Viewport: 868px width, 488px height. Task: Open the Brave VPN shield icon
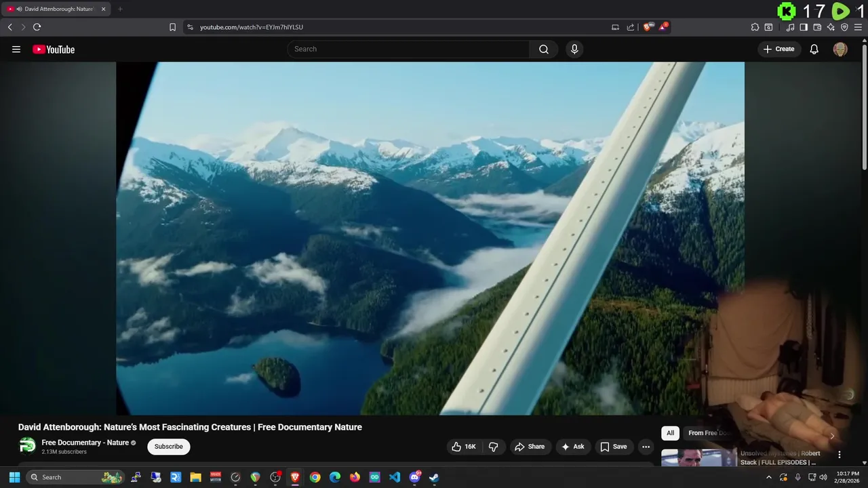pos(844,27)
